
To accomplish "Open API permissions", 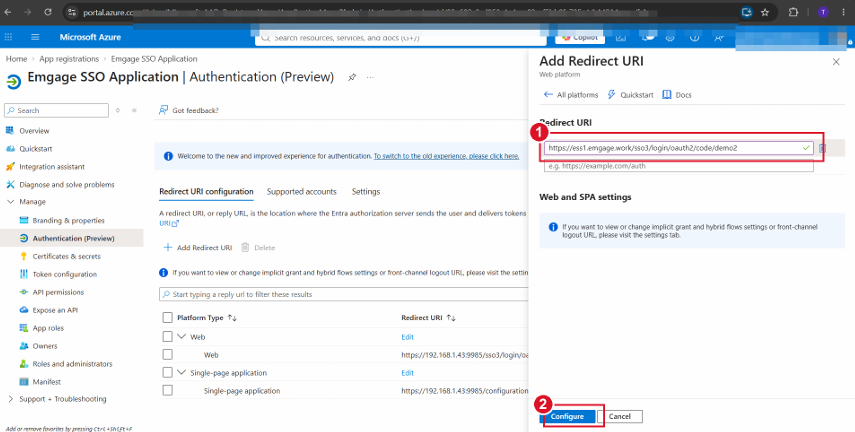I will [x=58, y=292].
